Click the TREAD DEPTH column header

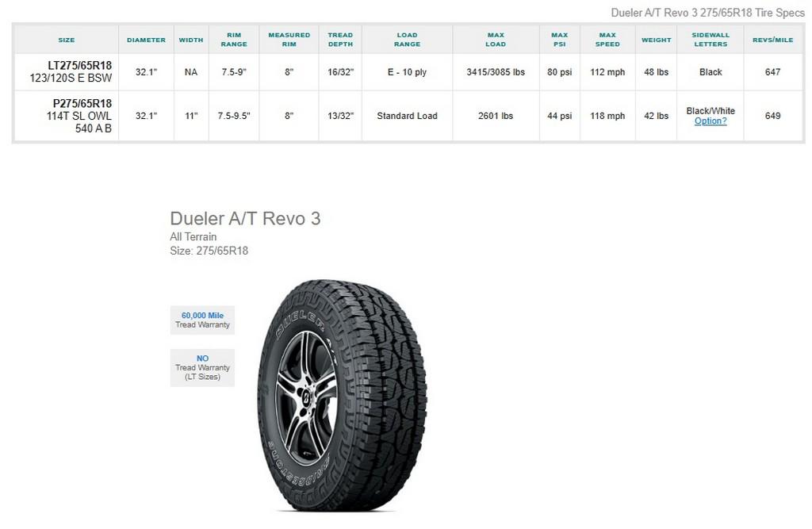click(x=340, y=39)
